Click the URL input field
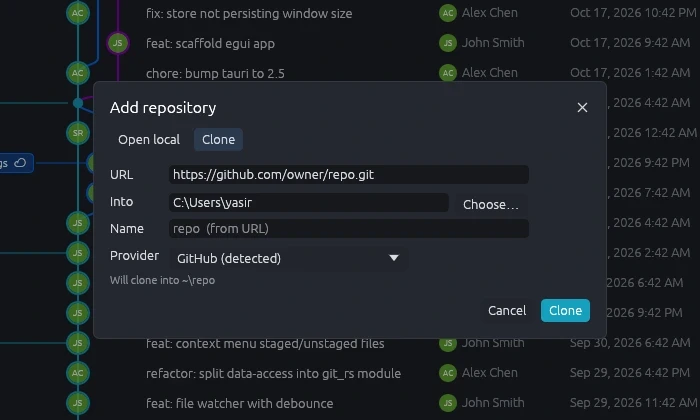Screen dimensions: 700x420 point(349,175)
